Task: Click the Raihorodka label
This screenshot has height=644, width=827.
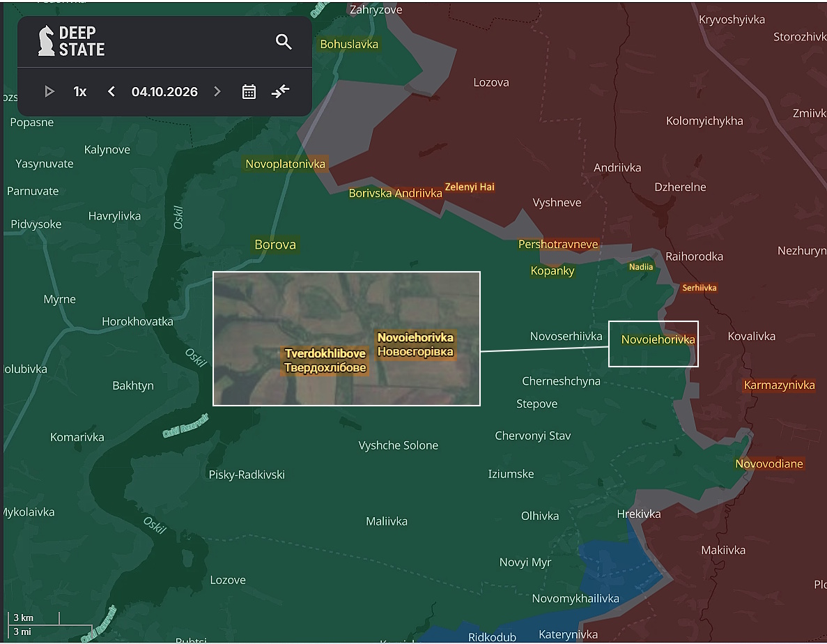Action: click(x=694, y=257)
